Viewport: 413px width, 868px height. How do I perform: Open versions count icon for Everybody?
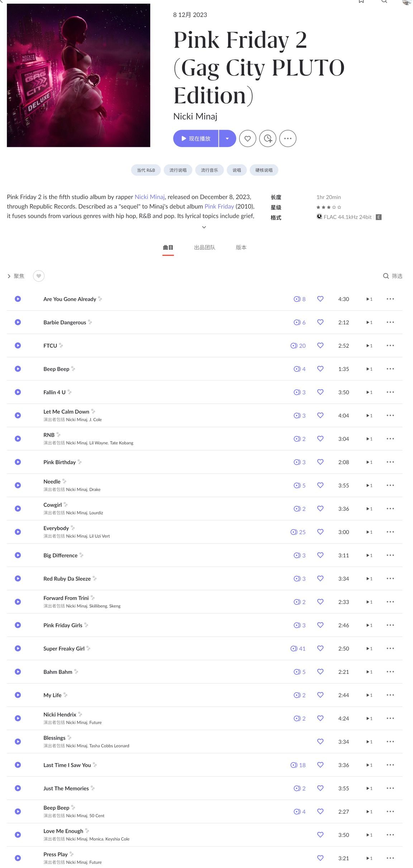point(294,532)
